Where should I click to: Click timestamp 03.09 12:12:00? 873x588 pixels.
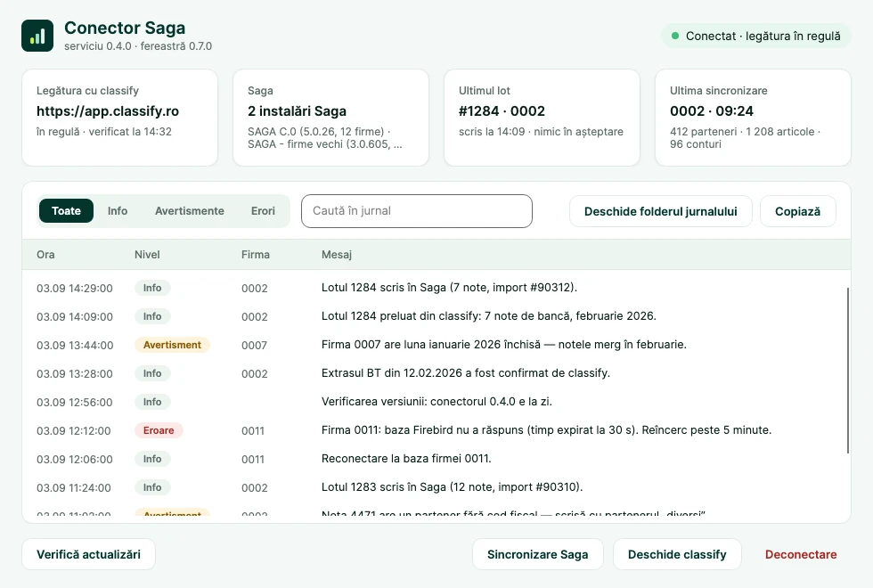73,430
